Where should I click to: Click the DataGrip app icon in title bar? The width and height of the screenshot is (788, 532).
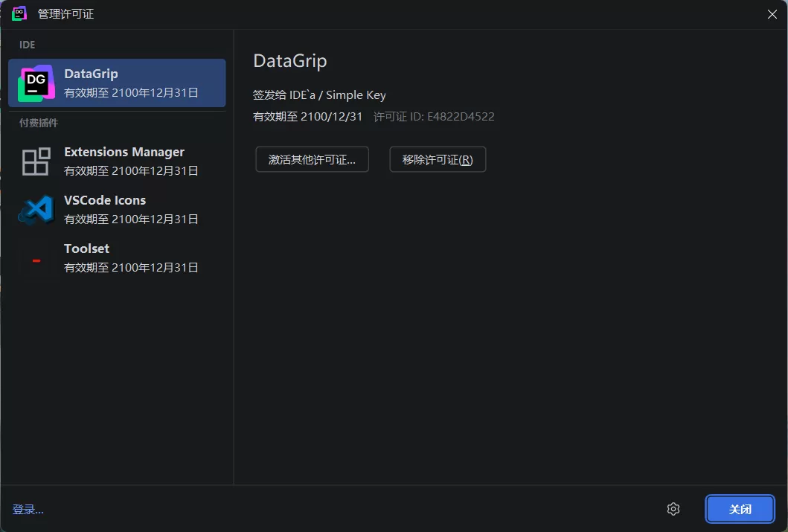(18, 13)
